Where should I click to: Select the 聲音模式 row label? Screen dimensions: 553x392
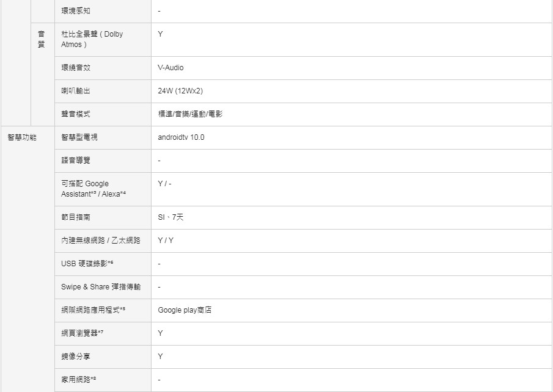(76, 114)
